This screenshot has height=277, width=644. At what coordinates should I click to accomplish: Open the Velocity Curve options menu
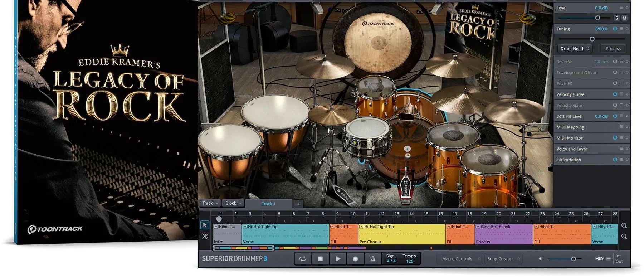[x=621, y=94]
